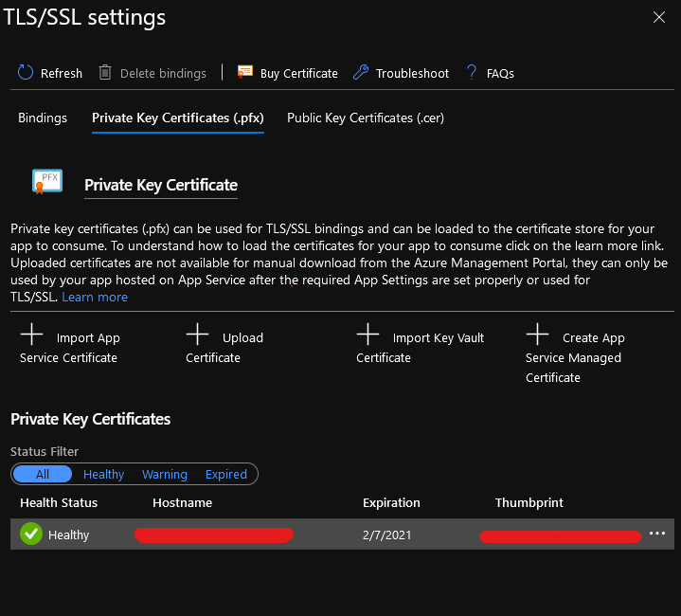Filter certificates by Healthy status

(104, 474)
